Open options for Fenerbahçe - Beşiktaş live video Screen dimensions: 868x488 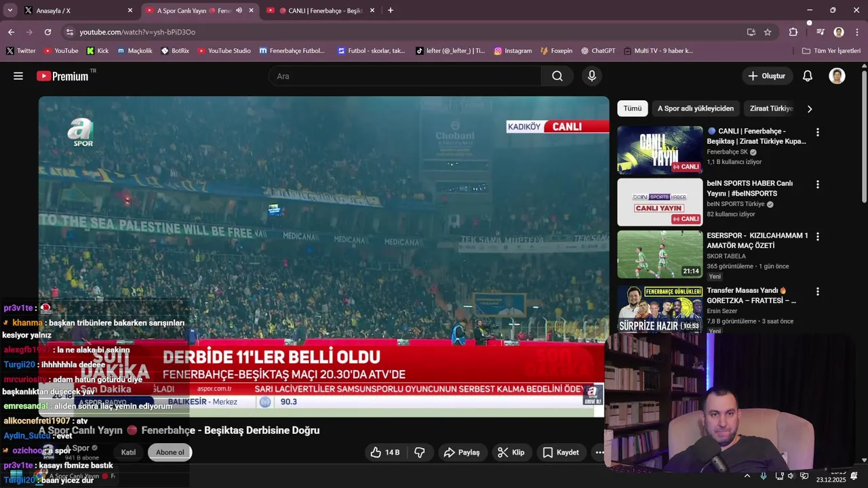pyautogui.click(x=817, y=132)
